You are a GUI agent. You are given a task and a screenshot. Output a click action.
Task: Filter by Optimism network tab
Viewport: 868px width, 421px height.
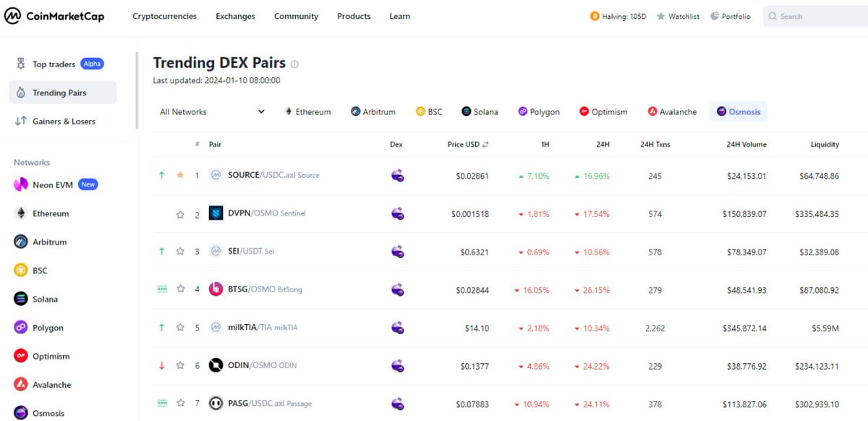(603, 111)
